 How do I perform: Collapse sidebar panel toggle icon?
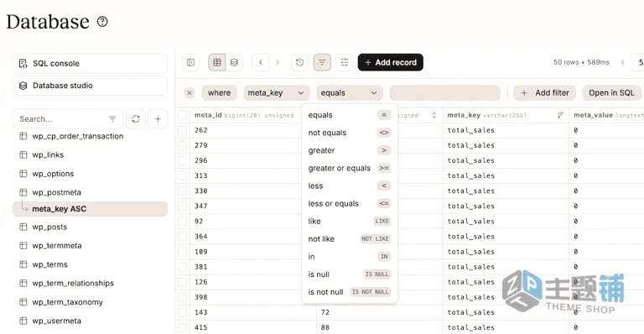coord(190,62)
